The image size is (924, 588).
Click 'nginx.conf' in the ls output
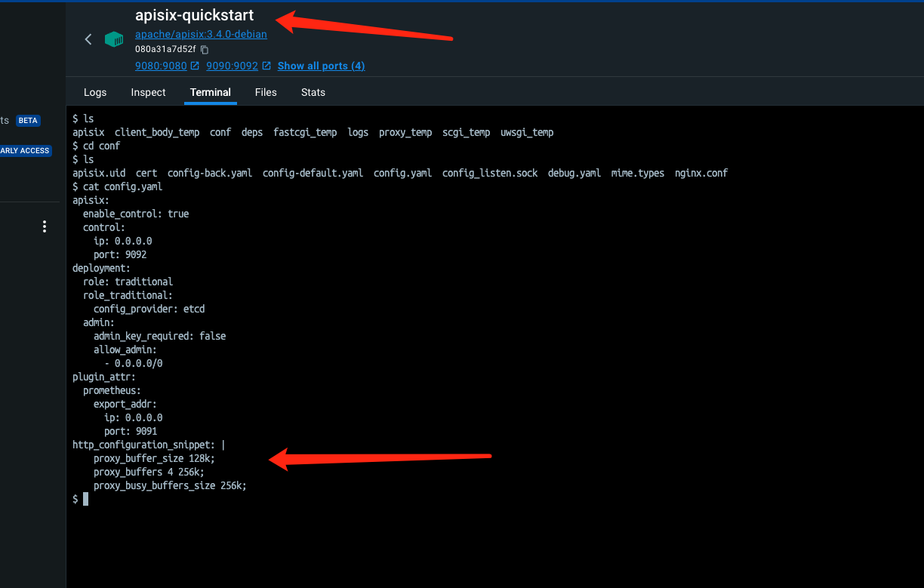701,173
